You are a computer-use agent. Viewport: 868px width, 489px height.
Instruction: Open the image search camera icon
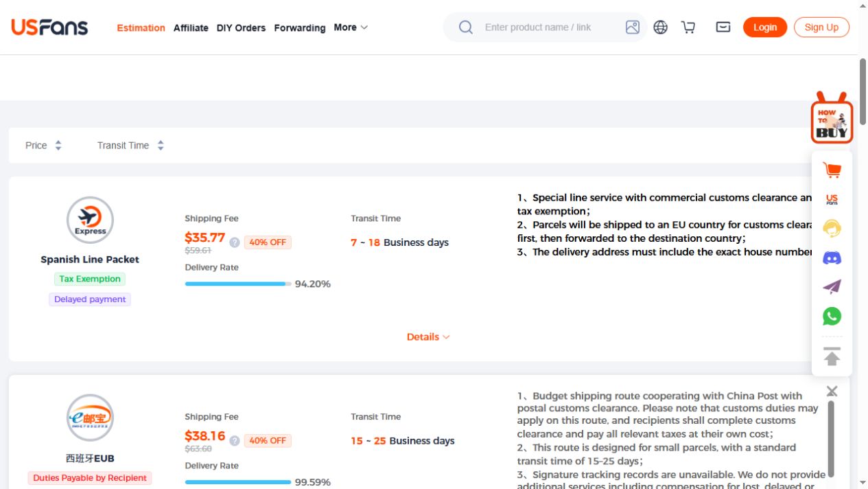click(633, 27)
